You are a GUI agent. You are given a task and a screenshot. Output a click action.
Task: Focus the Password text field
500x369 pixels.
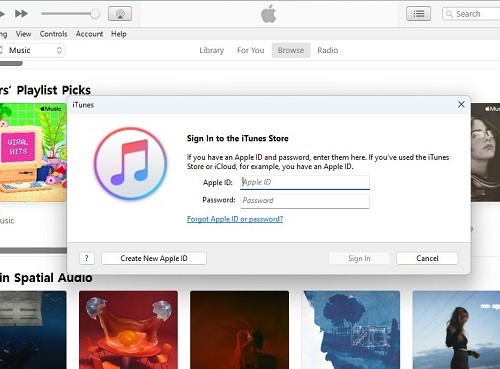point(305,201)
